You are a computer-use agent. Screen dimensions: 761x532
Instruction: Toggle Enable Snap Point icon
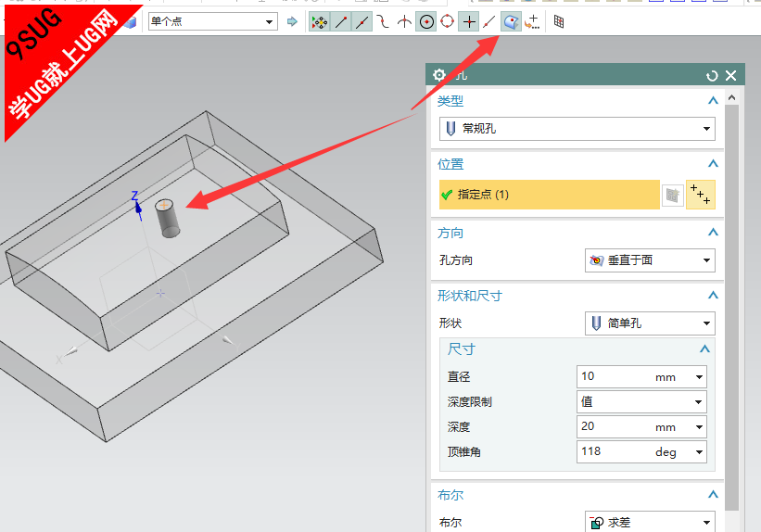click(320, 22)
